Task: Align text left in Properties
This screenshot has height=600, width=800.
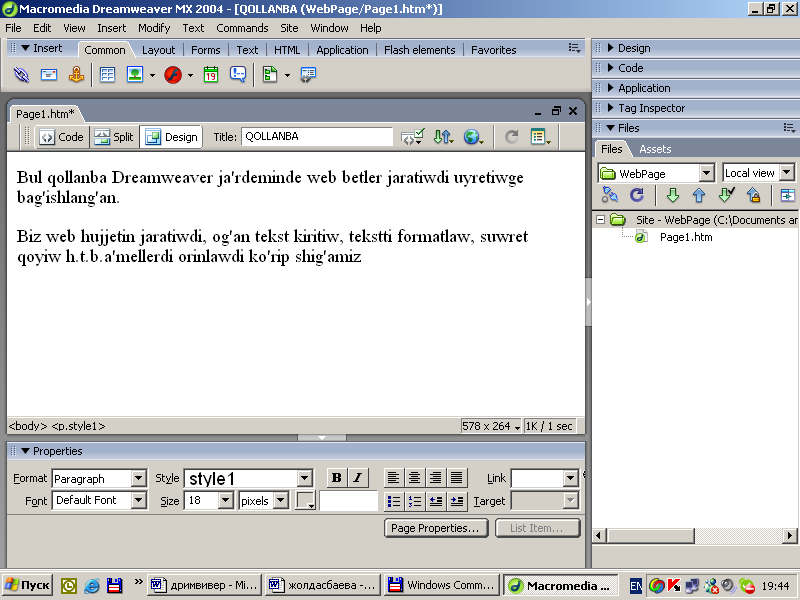Action: click(x=393, y=478)
